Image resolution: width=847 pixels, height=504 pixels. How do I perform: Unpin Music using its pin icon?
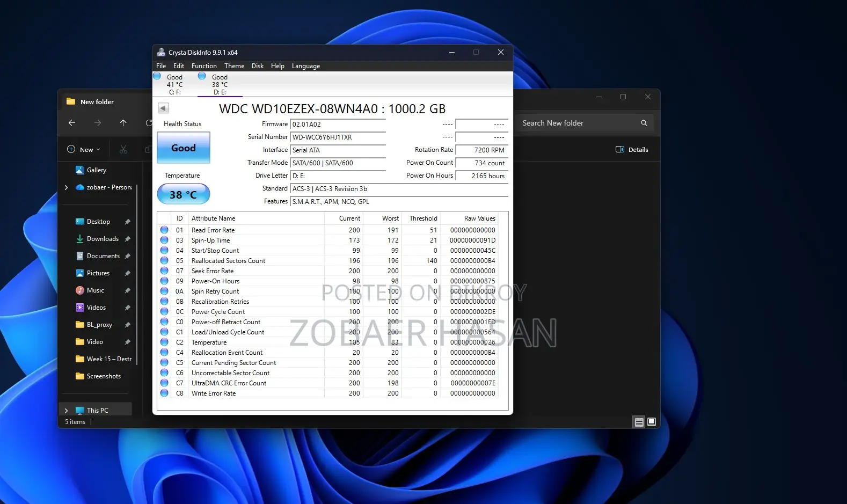tap(128, 290)
